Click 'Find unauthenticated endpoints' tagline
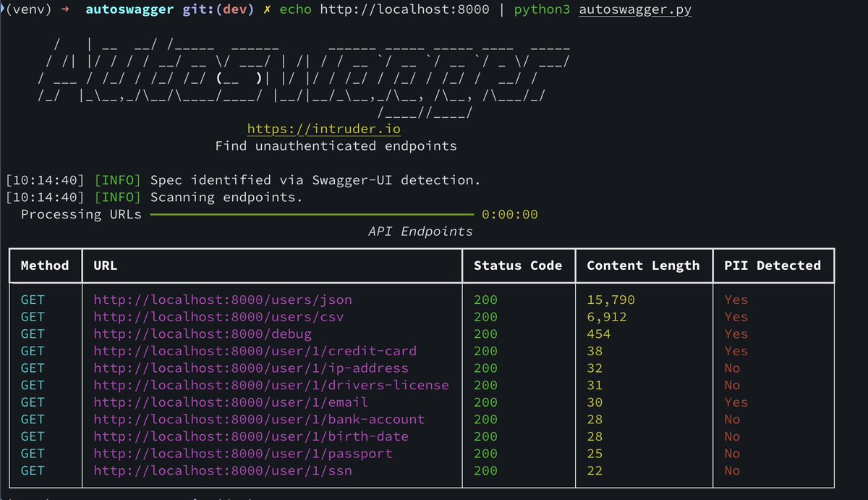This screenshot has width=868, height=500. 336,146
